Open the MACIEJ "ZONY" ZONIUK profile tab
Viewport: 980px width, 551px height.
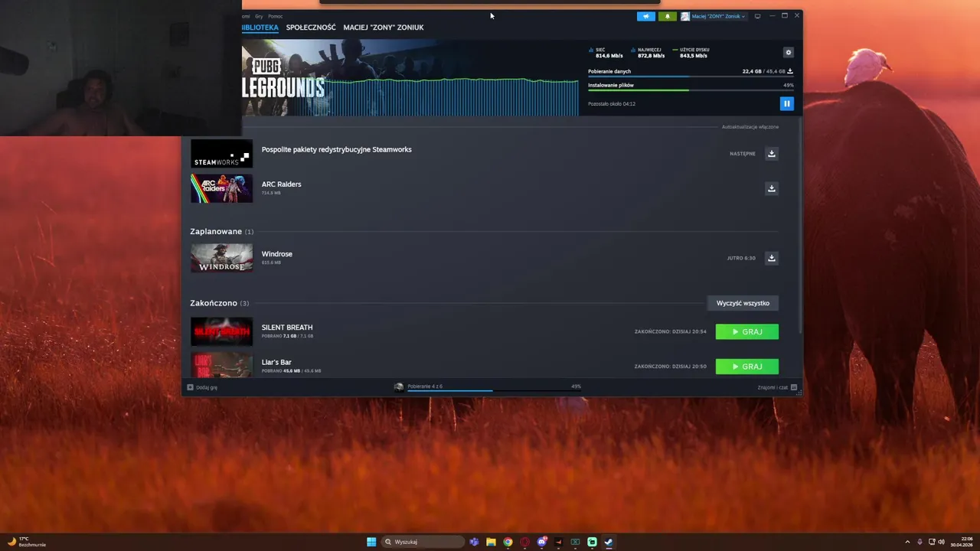(x=384, y=28)
